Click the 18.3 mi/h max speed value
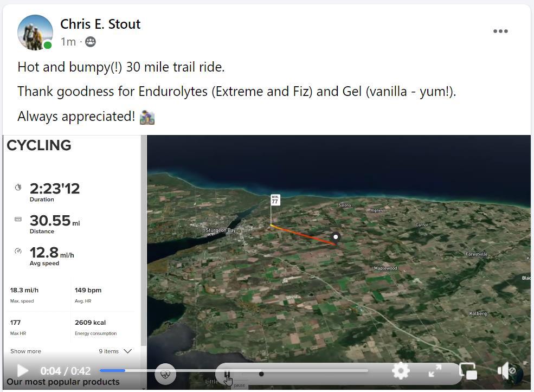Viewport: 534px width, 392px height. [24, 290]
